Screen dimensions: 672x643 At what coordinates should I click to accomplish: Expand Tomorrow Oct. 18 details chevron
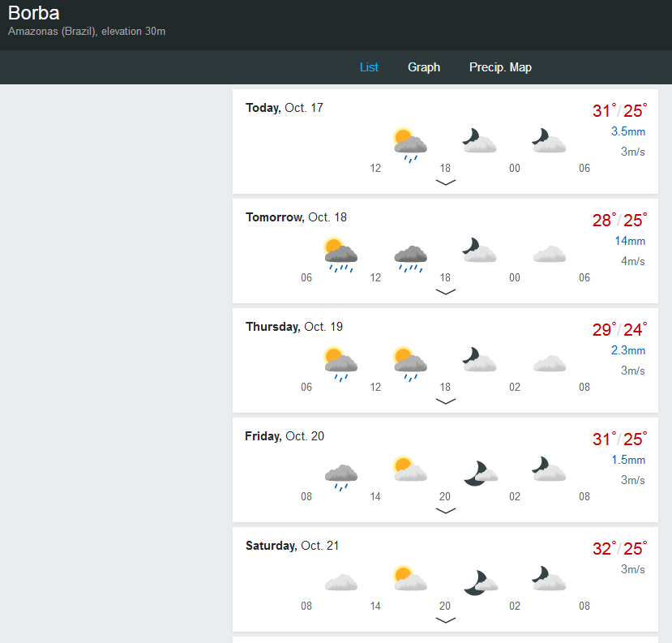445,292
